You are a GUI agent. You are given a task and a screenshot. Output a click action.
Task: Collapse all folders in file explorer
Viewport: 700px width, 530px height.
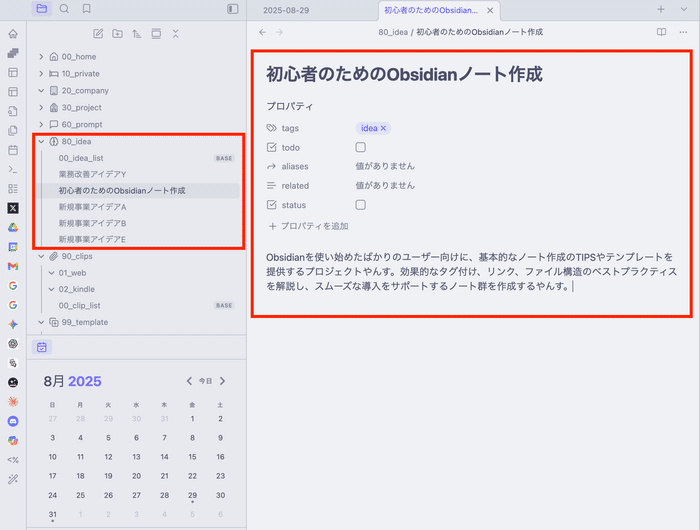coord(175,33)
